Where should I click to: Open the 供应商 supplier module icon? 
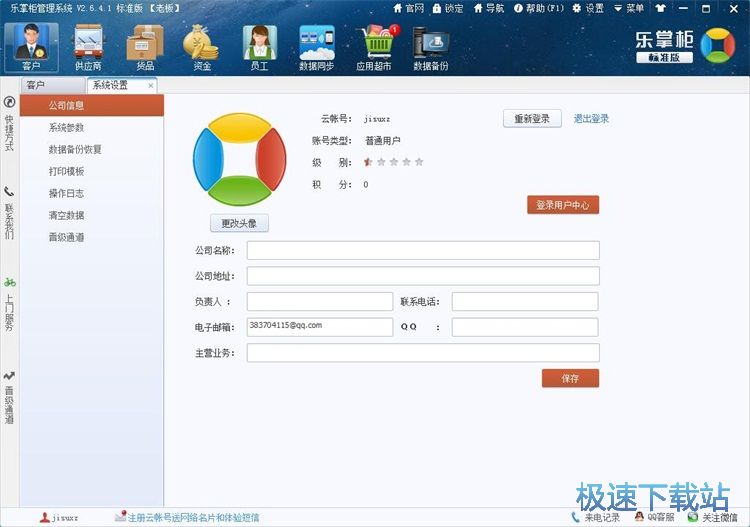(88, 47)
